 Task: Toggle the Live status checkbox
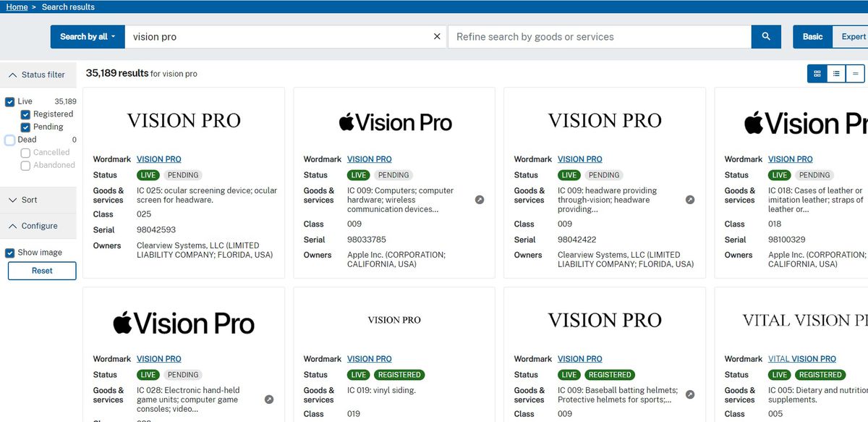(10, 102)
